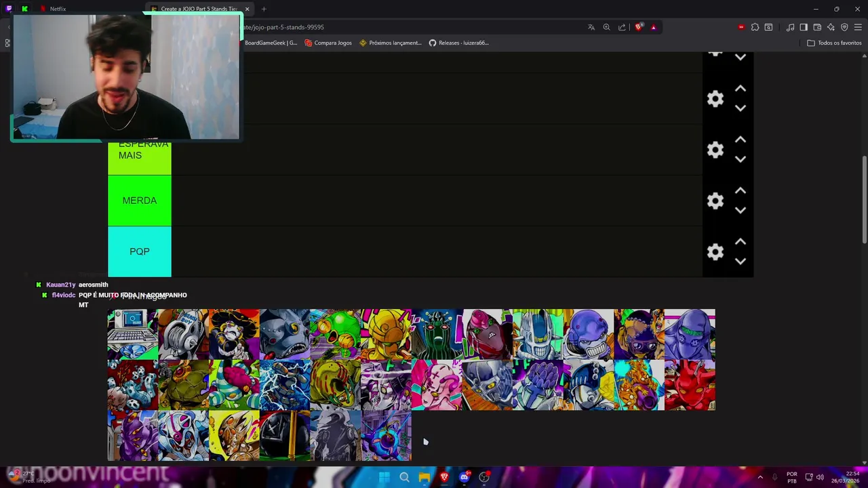
Task: Pick the gray shark stand image
Action: (x=285, y=334)
